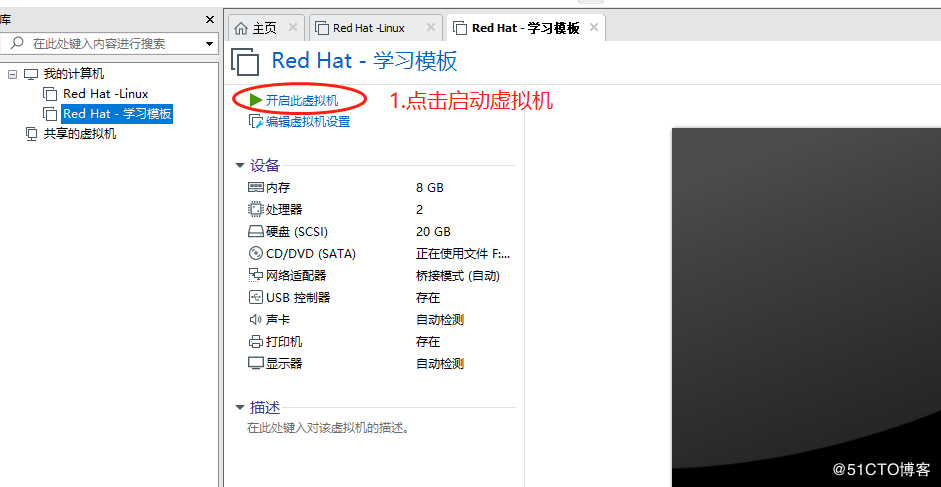Viewport: 941px width, 487px height.
Task: Click the memory (内存) device icon
Action: coord(256,187)
